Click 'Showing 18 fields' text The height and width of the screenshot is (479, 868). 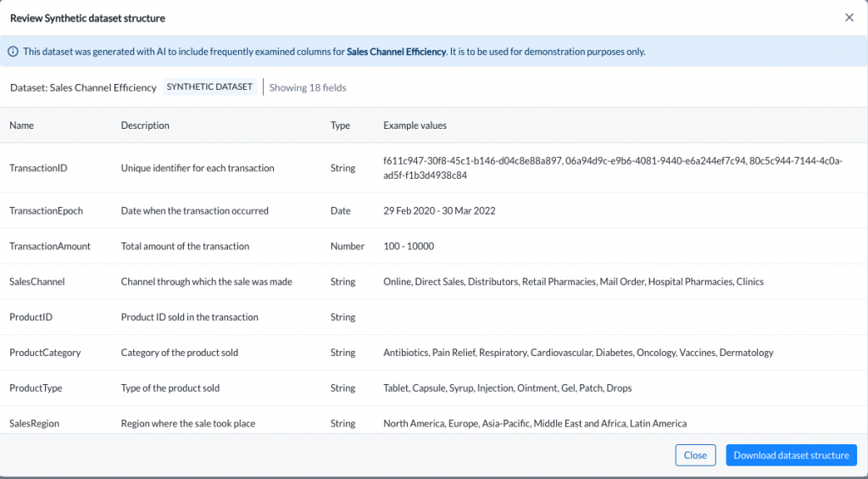coord(307,87)
